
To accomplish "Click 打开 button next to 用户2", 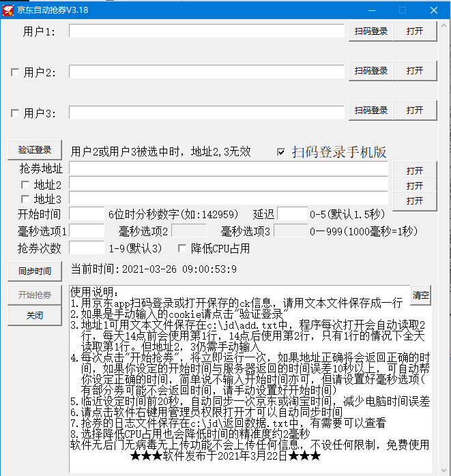I will coord(415,71).
